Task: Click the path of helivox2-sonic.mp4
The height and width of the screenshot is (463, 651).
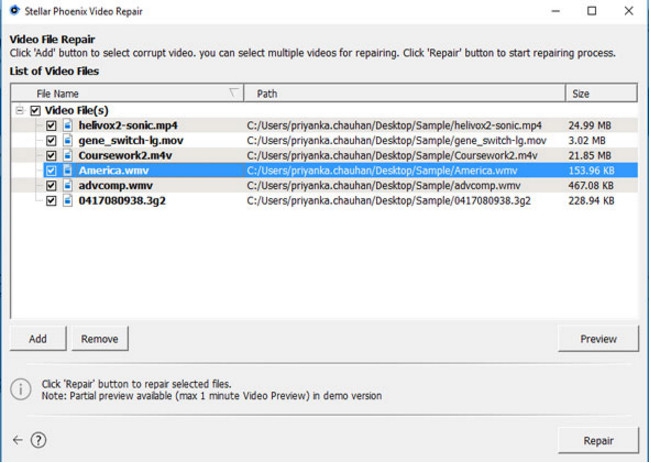Action: tap(394, 125)
